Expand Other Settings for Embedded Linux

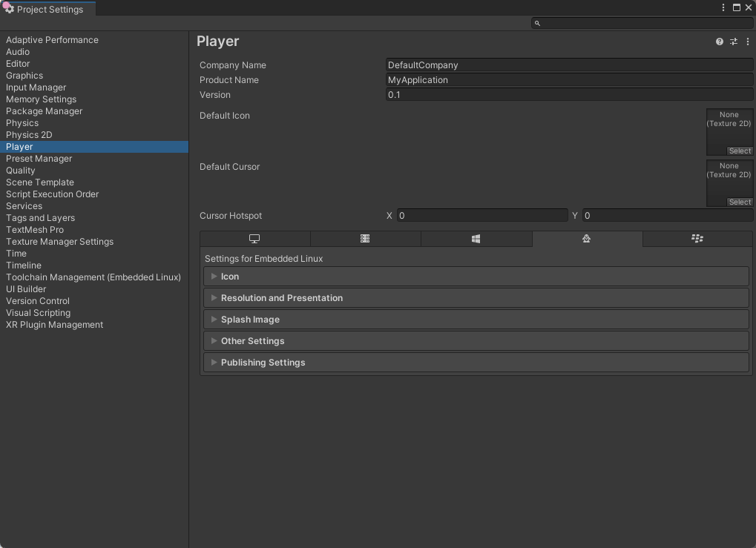pyautogui.click(x=253, y=340)
